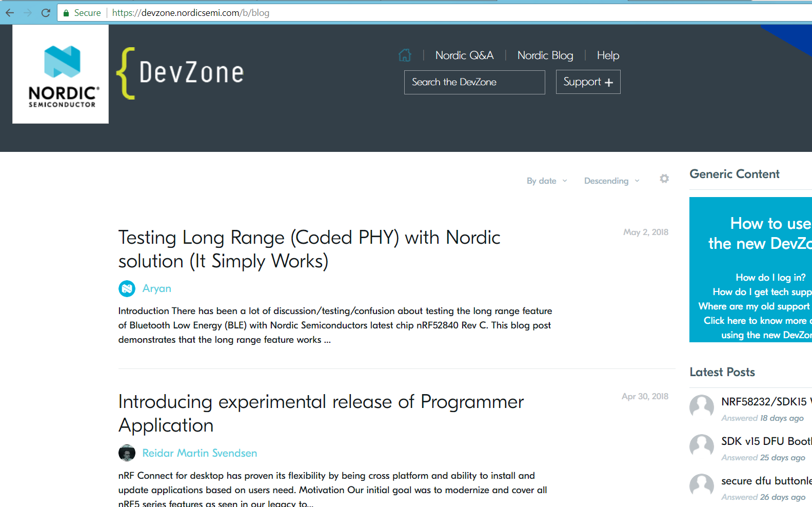Viewport: 812px width, 507px height.
Task: Go to DevZone home icon
Action: [405, 55]
